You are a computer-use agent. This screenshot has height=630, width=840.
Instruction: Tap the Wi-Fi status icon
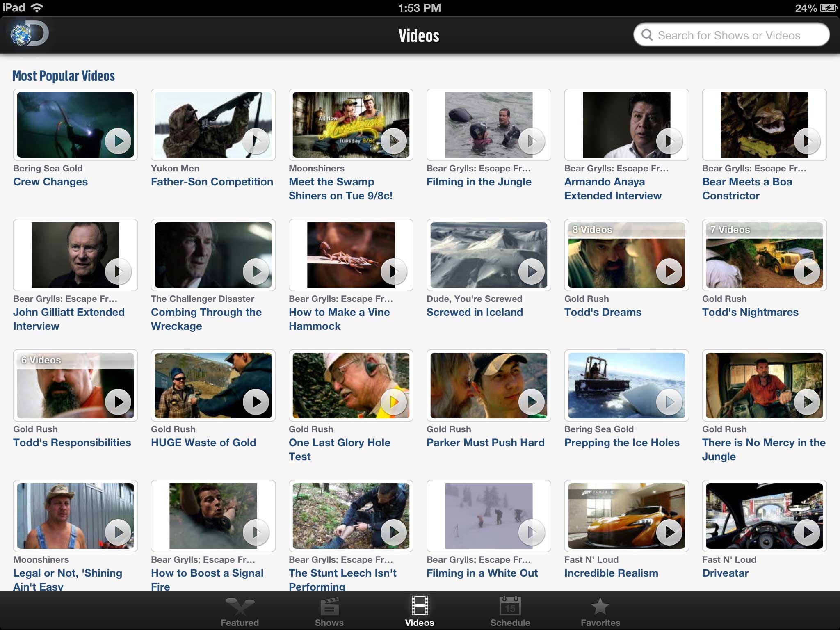[37, 8]
